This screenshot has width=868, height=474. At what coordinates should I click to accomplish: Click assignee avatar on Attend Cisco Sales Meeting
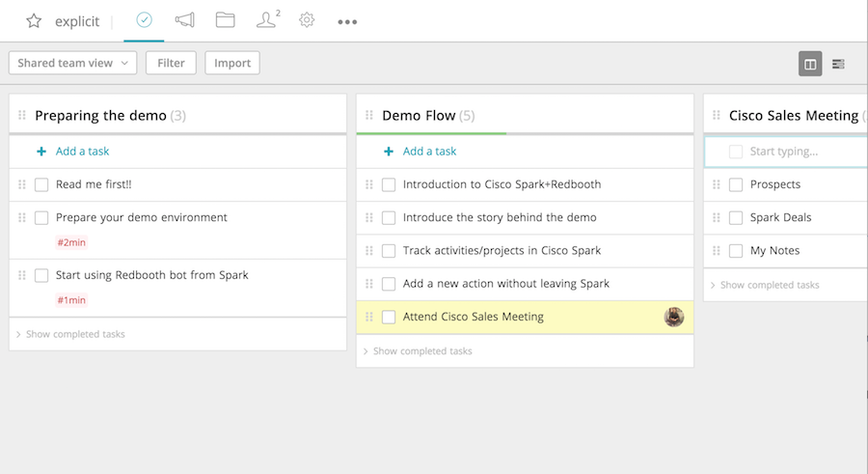click(x=674, y=317)
